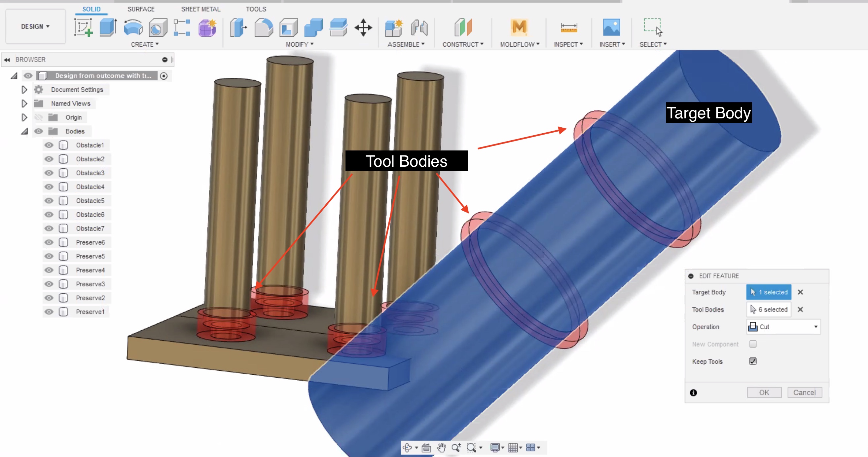
Task: Open the MODIFY dropdown menu
Action: 299,44
